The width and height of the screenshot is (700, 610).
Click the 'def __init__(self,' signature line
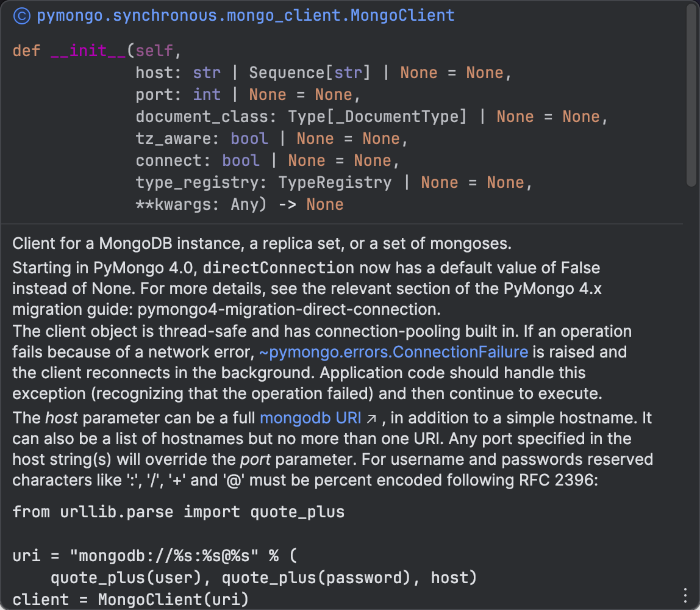pyautogui.click(x=98, y=51)
